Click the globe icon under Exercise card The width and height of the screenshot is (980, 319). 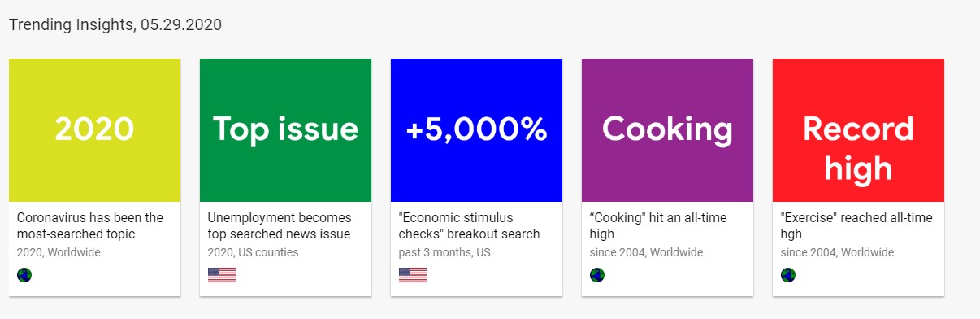(x=788, y=275)
